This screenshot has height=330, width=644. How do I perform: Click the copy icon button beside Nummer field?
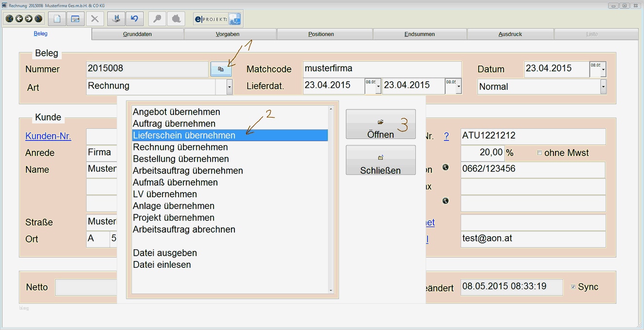221,69
